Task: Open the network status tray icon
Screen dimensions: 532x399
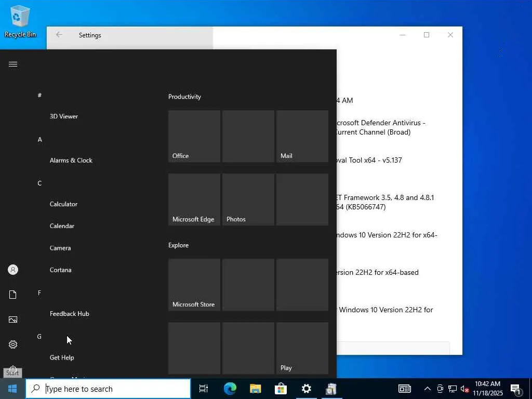Action: [453, 389]
